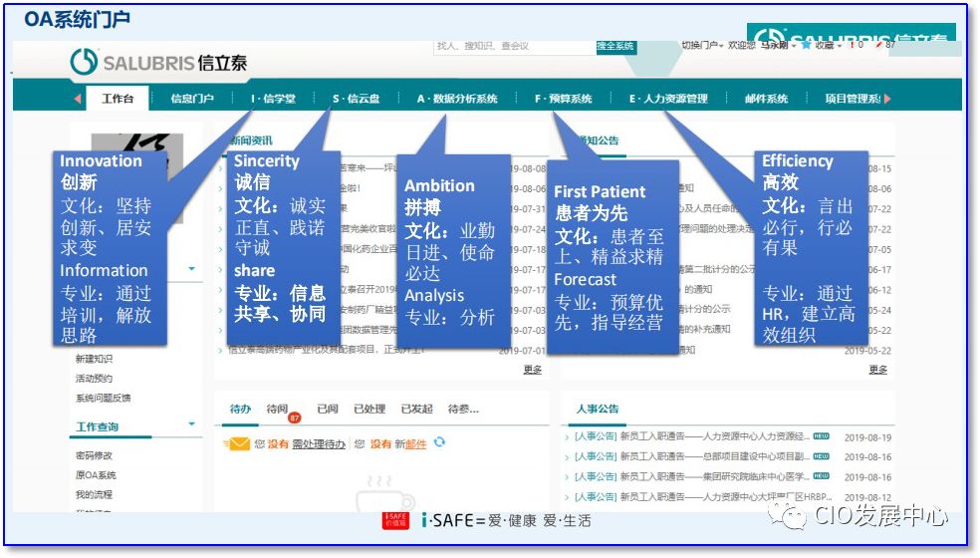Open announcement 集团研究院临床中心医学
This screenshot has width=980, height=558.
(x=692, y=476)
